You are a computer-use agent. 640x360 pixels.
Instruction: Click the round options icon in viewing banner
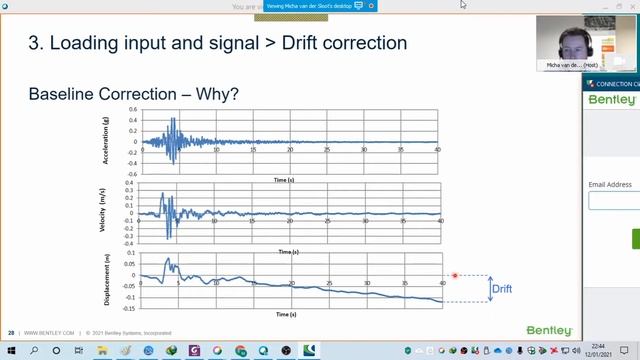pos(371,6)
